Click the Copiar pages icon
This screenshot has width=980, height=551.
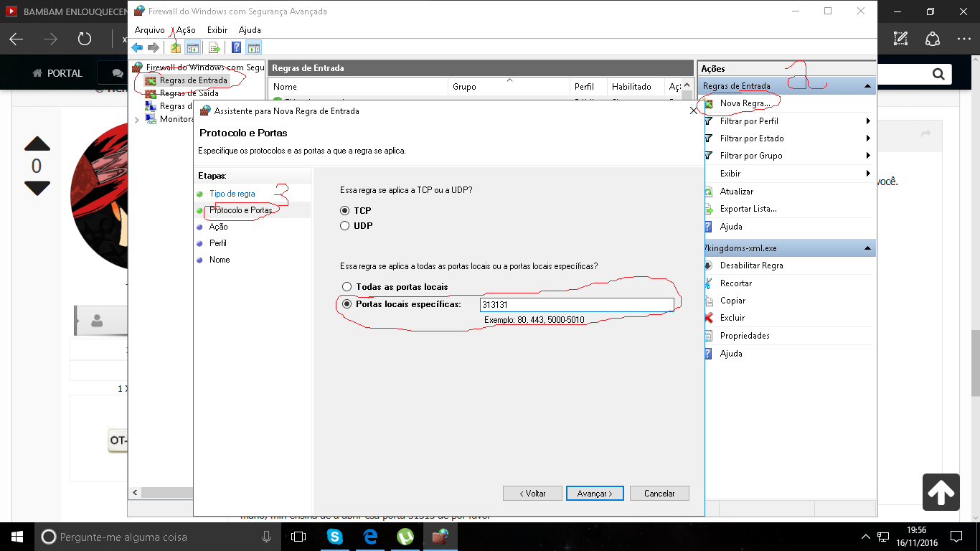point(709,301)
